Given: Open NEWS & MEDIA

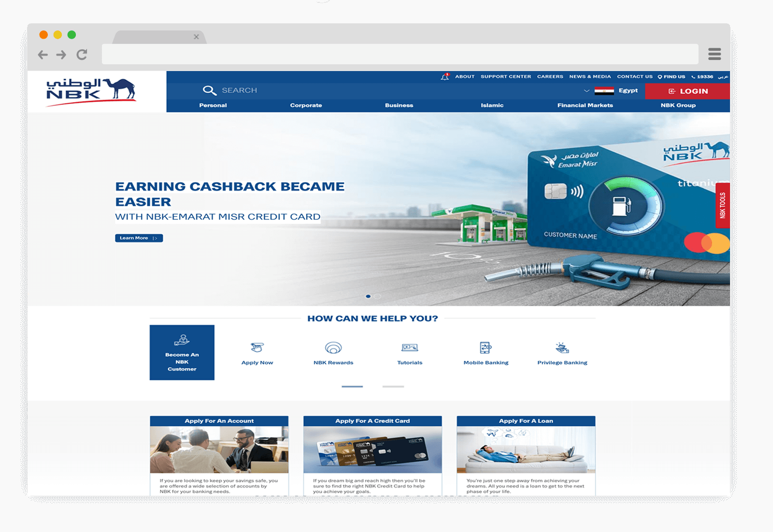Looking at the screenshot, I should (x=590, y=76).
